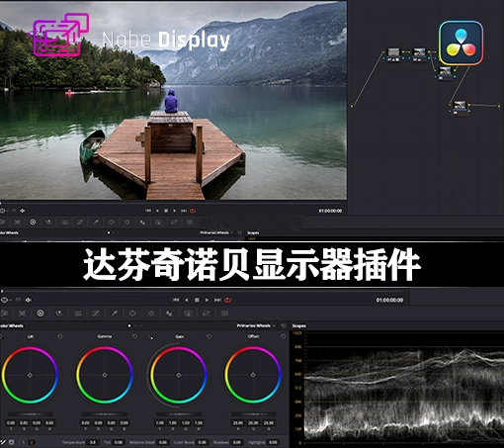504x448 pixels.
Task: Reset the Offset color wheel
Action: point(284,336)
